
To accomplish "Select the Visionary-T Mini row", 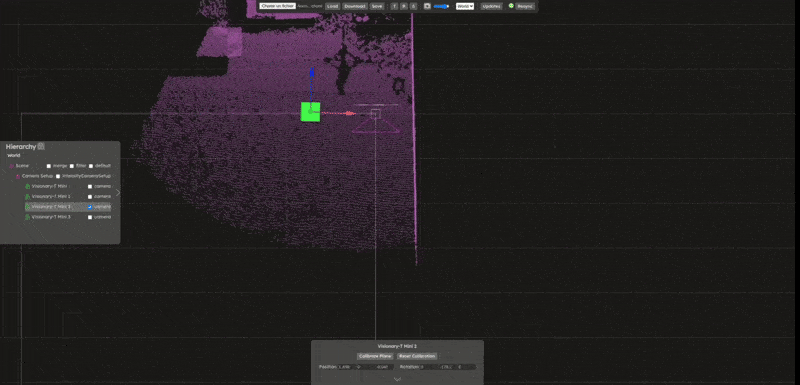I will (68, 186).
